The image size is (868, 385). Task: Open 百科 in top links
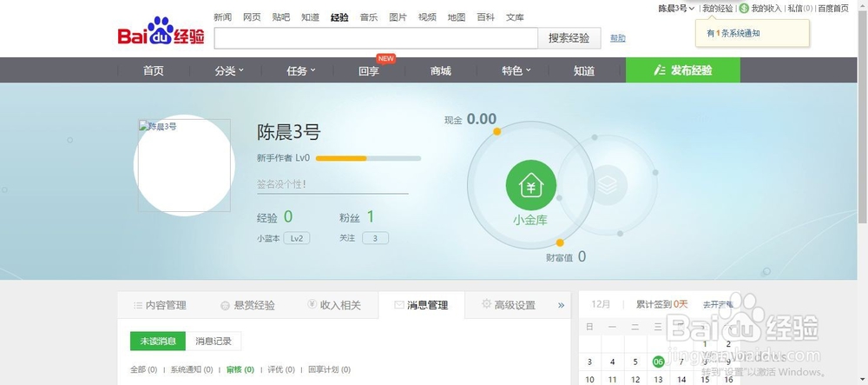click(485, 17)
